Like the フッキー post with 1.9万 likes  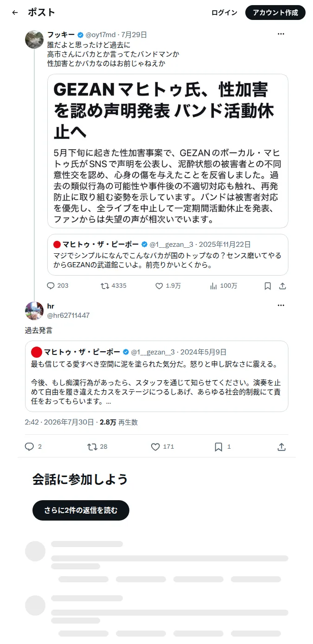point(159,286)
